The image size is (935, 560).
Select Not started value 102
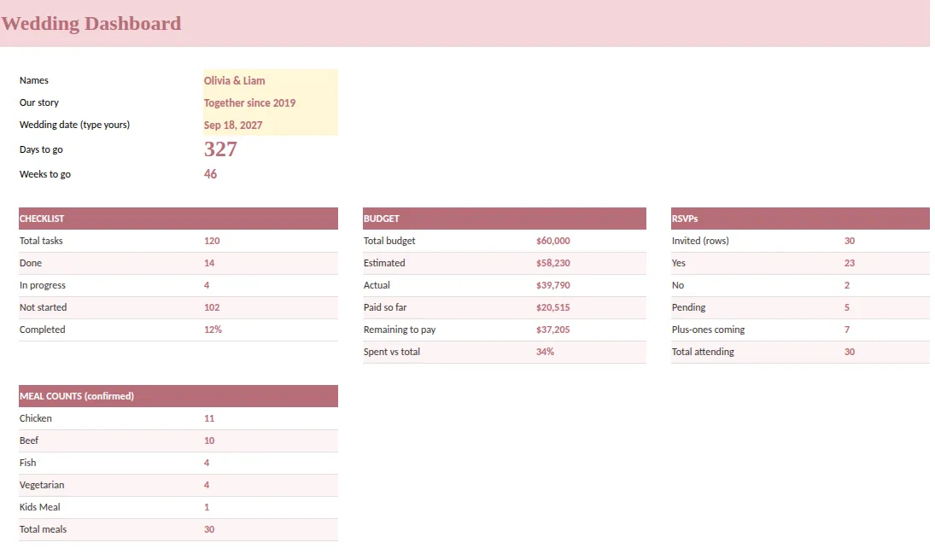point(212,307)
